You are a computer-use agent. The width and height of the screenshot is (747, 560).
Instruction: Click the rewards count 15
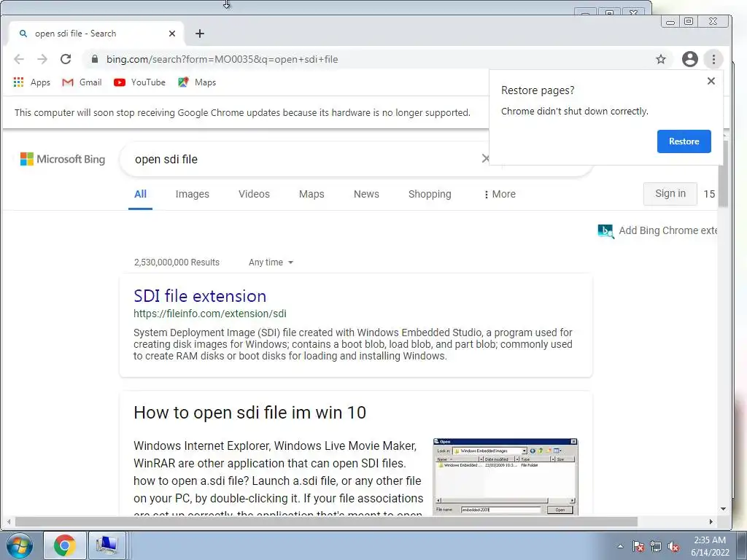[709, 194]
